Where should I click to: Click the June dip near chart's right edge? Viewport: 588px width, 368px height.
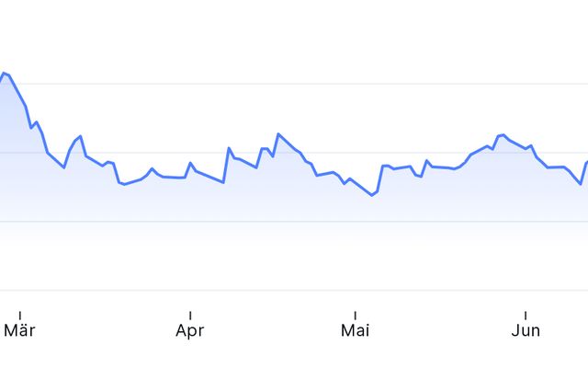coord(581,184)
